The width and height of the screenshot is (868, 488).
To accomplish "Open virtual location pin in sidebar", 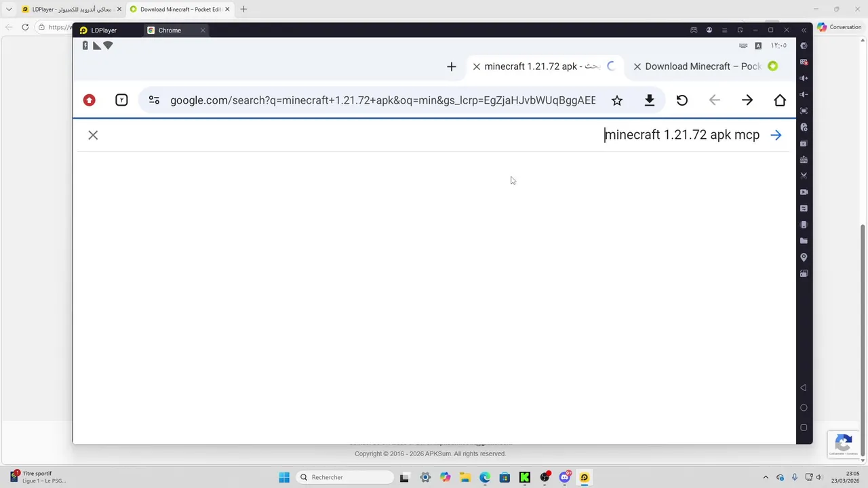I will click(x=804, y=258).
